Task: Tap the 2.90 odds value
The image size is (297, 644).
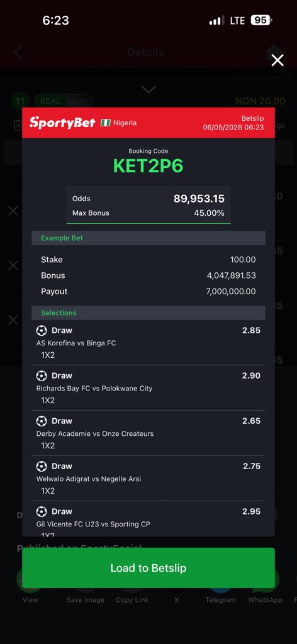Action: click(x=251, y=375)
